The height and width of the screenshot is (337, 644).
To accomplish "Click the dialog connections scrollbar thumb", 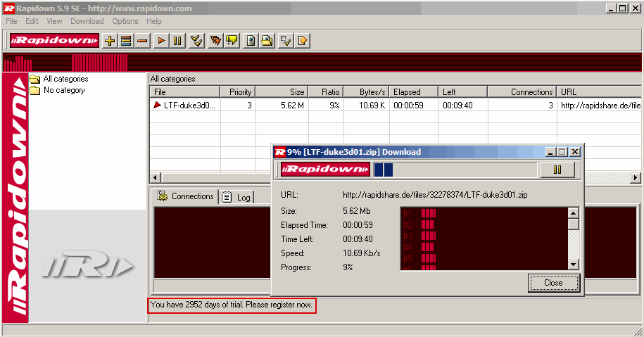I will 573,224.
